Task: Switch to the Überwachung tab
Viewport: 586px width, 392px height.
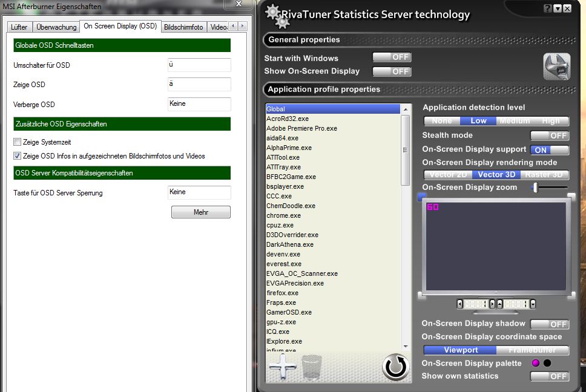Action: [x=56, y=27]
